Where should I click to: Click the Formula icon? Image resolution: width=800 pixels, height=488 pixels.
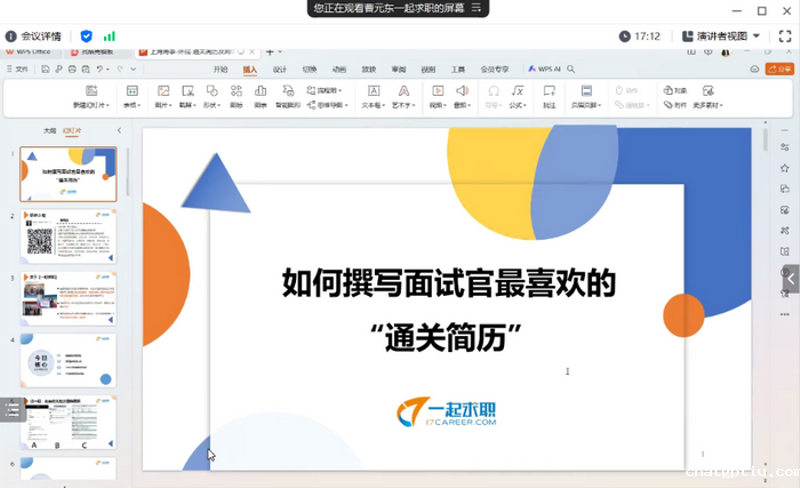[x=517, y=91]
